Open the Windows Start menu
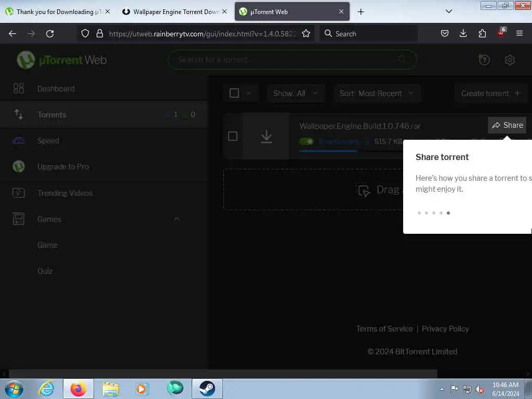The height and width of the screenshot is (399, 532). coord(14,389)
